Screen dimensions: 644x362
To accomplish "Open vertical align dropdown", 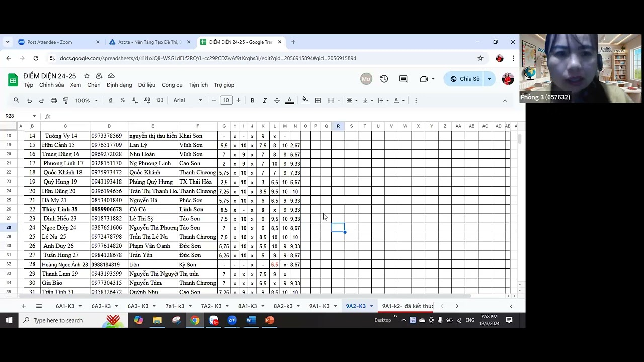I will [x=368, y=100].
